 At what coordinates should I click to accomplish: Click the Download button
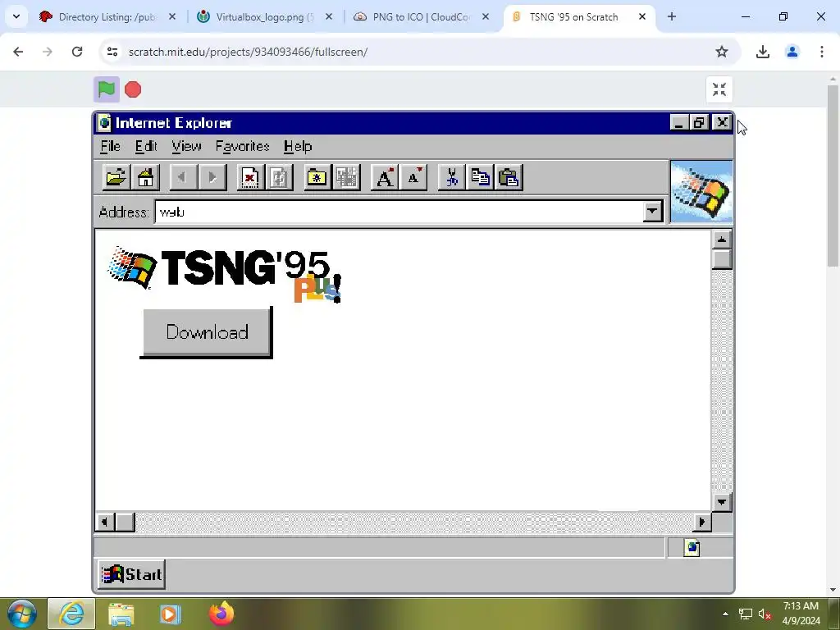(207, 332)
